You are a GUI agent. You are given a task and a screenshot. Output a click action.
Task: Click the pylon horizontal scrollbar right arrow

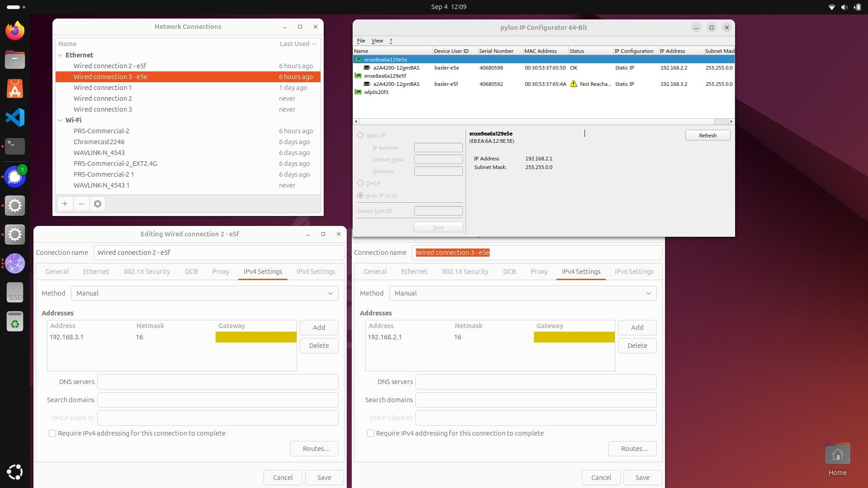pos(731,122)
